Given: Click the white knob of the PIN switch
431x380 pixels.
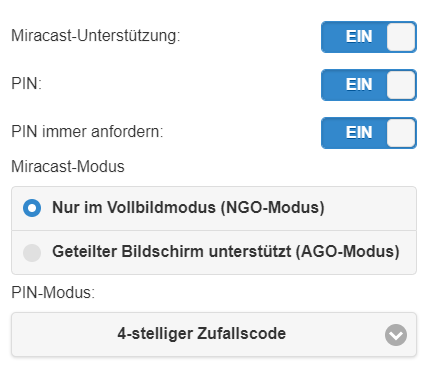Looking at the screenshot, I should click(x=401, y=85).
